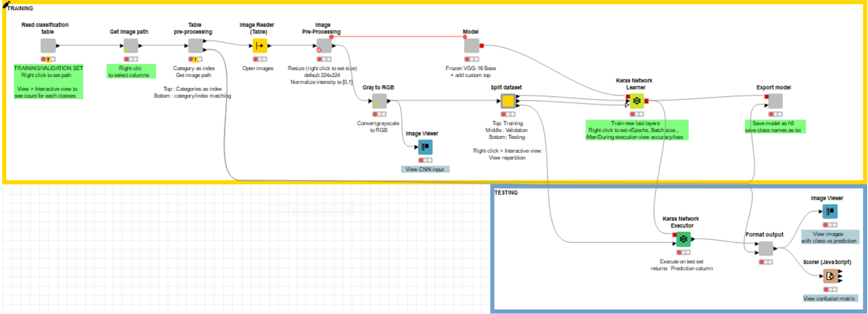Select the Gray to RGB node

coord(379,101)
